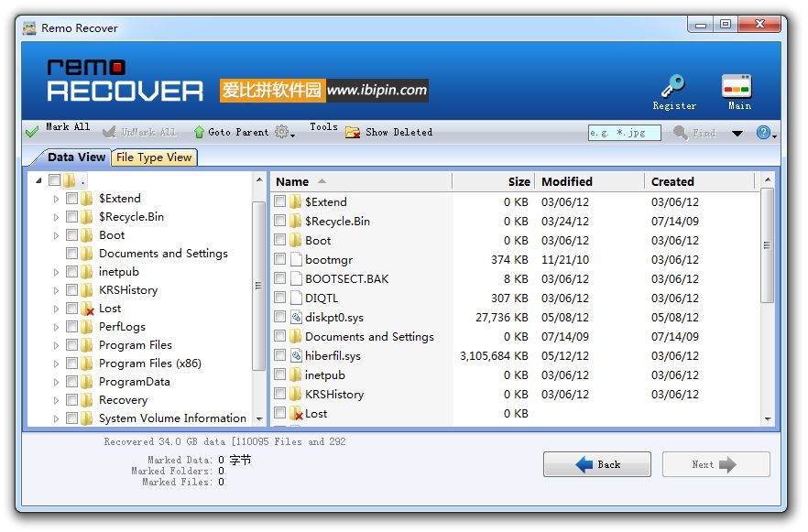Click the Mark All green checkmark

tap(32, 133)
